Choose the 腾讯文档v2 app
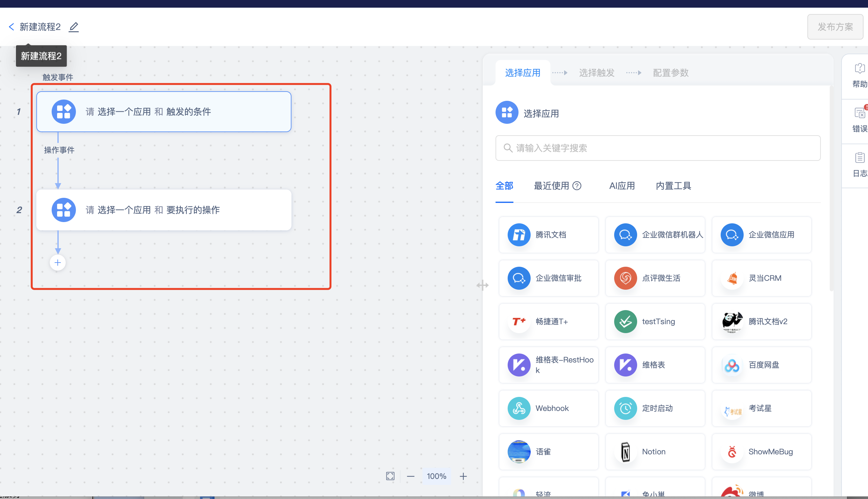Viewport: 868px width, 499px height. (761, 322)
